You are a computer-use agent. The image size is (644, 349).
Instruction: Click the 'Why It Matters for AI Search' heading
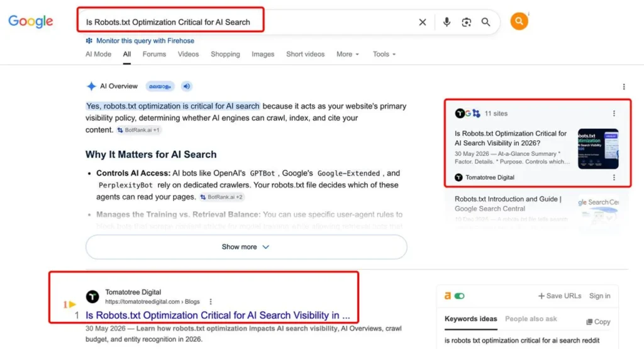click(x=151, y=155)
